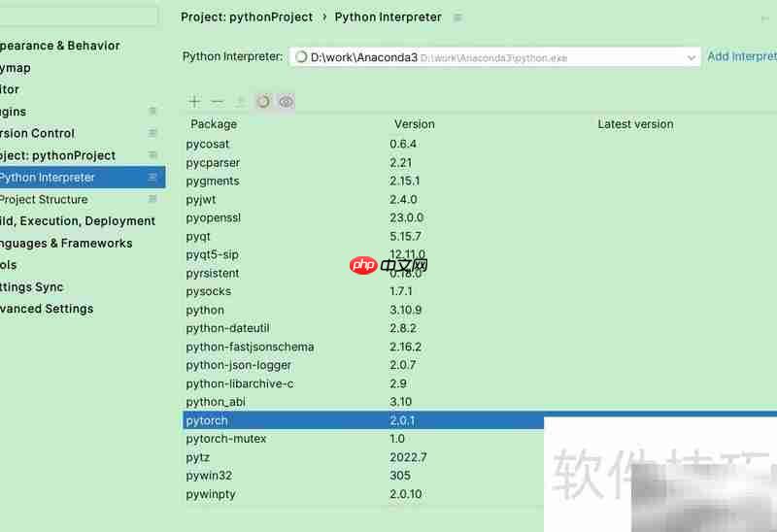Click the pytz version value 2022.7

(408, 457)
